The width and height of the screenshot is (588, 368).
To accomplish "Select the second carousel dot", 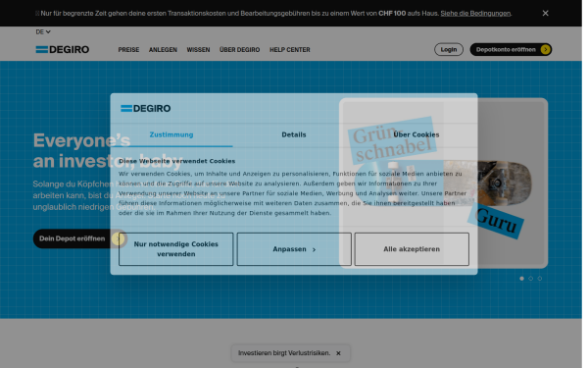I will click(x=530, y=279).
